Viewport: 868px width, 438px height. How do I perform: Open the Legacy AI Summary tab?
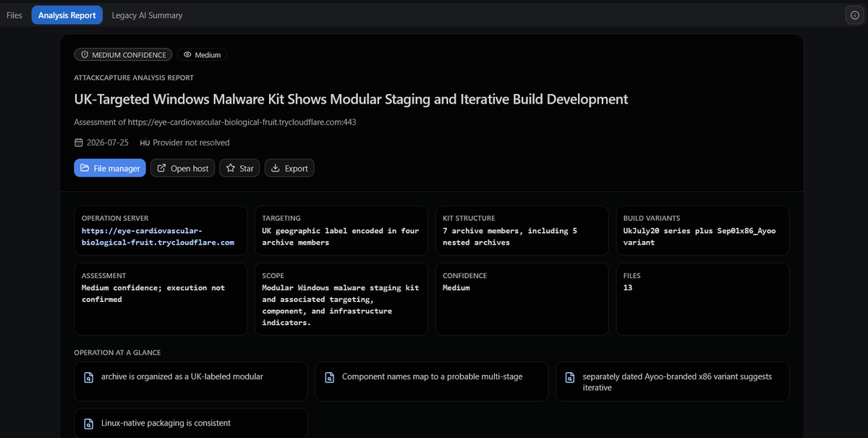coord(147,15)
